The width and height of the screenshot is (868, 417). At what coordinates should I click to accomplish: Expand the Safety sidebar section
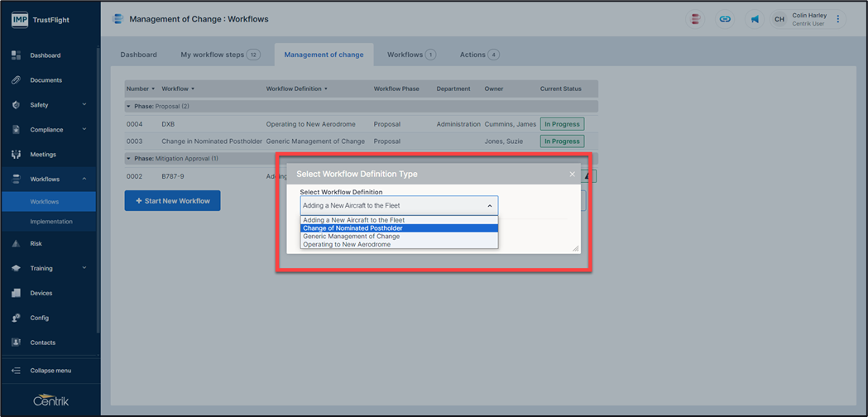pos(84,105)
